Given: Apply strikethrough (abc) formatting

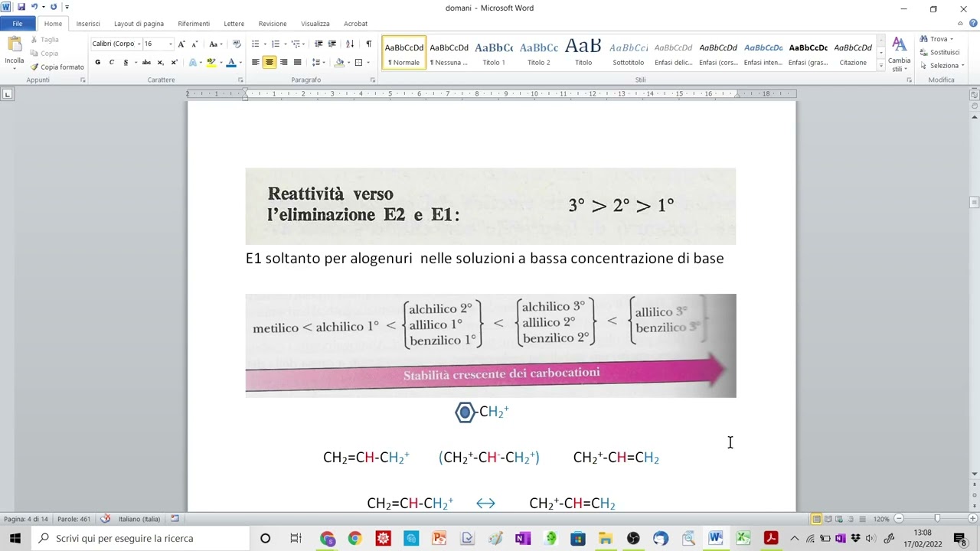Looking at the screenshot, I should tap(146, 62).
